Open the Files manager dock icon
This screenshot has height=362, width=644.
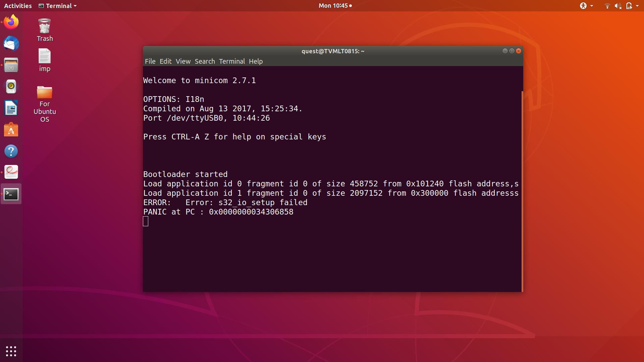coord(11,65)
